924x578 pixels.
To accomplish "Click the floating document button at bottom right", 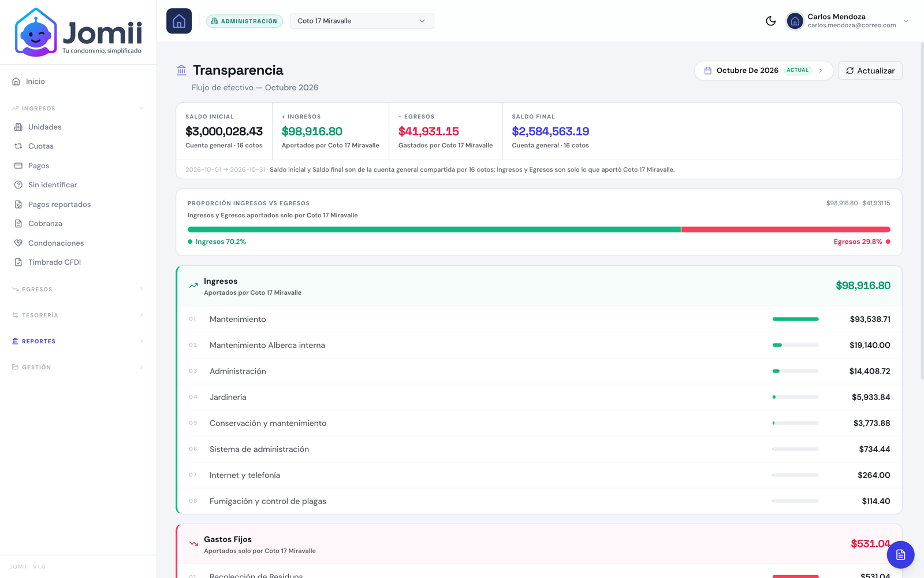I will tap(900, 555).
